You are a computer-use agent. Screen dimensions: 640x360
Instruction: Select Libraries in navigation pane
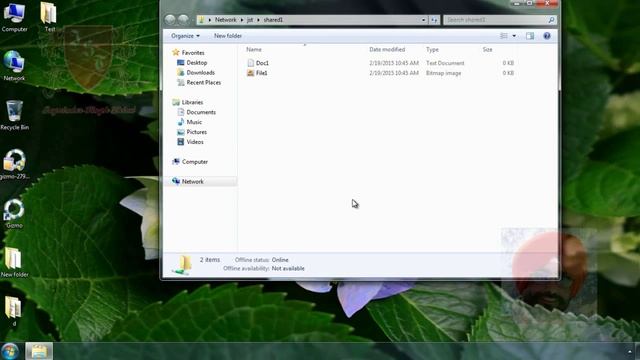[192, 102]
